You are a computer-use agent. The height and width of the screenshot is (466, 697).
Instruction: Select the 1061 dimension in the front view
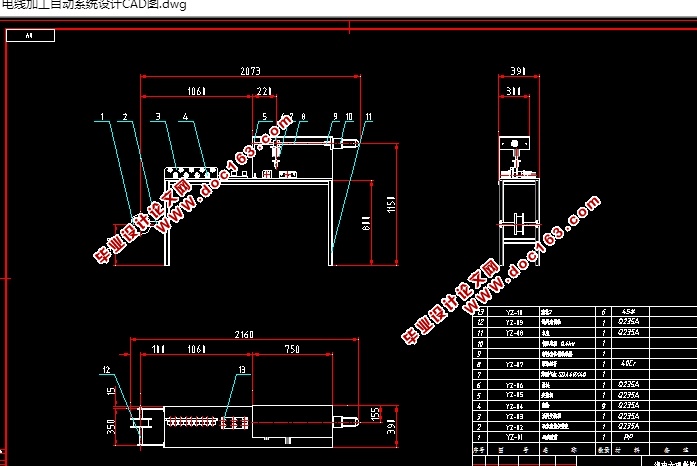pyautogui.click(x=196, y=91)
